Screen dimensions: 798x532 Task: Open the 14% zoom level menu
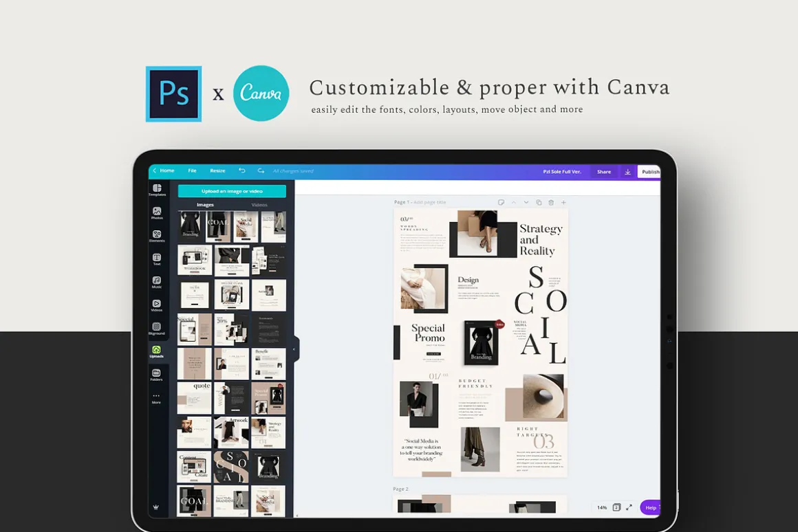[x=602, y=507]
